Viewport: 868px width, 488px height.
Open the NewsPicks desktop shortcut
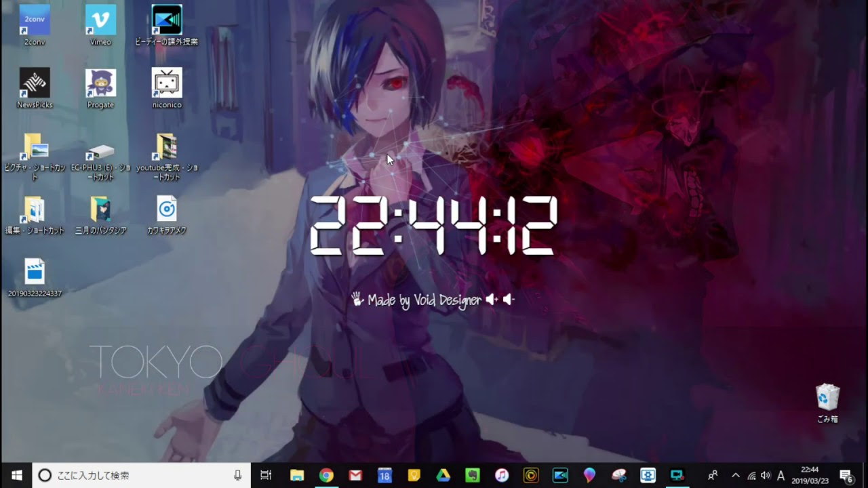tap(35, 88)
